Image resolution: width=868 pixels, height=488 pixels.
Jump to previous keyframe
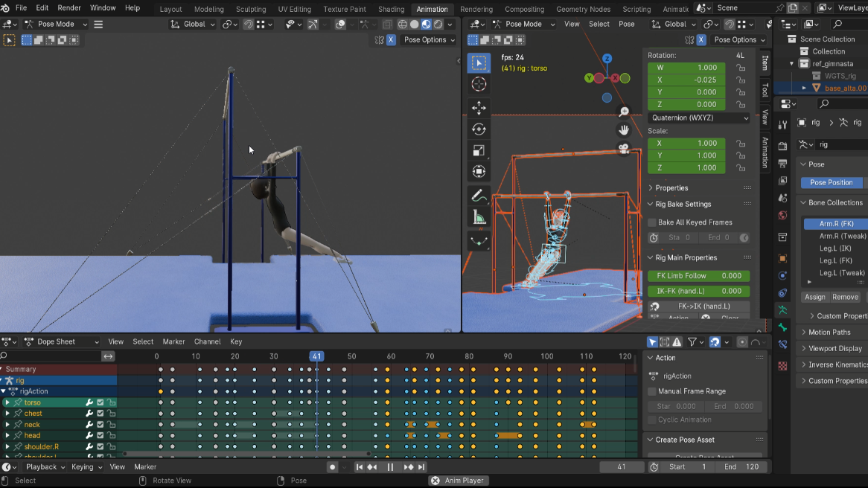[372, 467]
